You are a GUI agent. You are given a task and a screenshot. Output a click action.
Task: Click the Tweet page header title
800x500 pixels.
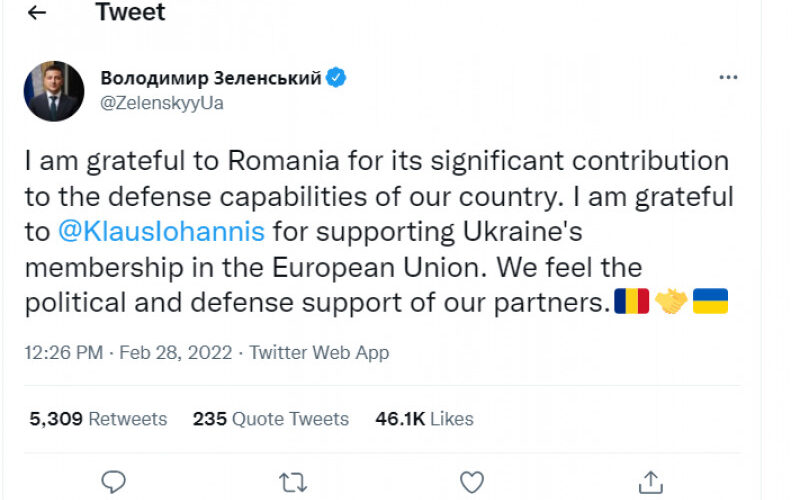130,13
